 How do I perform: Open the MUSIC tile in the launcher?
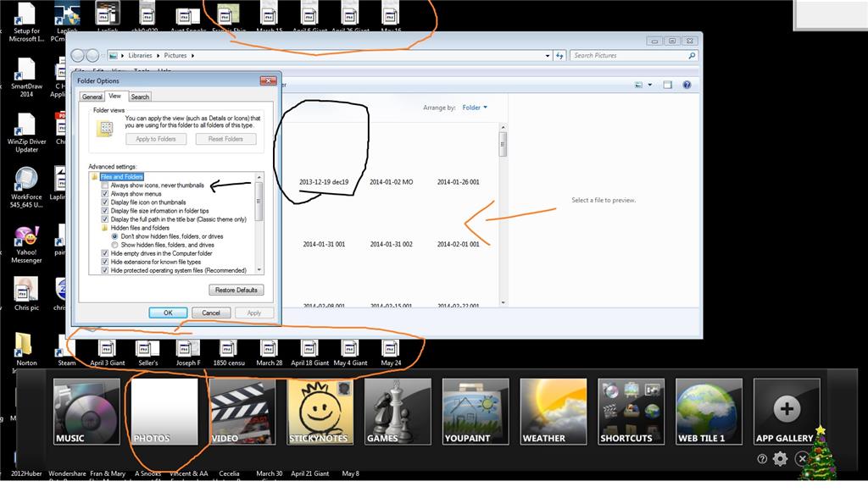86,412
